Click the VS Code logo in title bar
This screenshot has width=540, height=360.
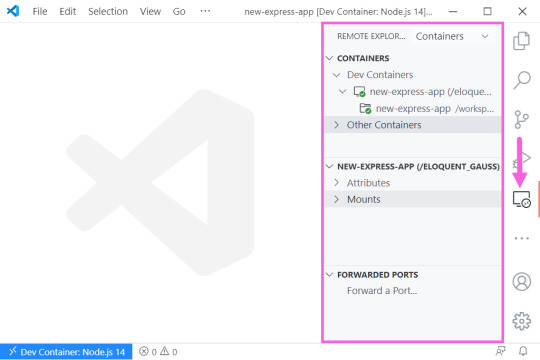13,11
